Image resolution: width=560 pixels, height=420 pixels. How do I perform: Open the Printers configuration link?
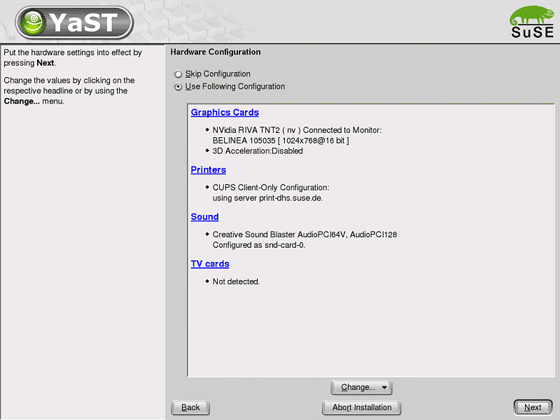click(208, 170)
